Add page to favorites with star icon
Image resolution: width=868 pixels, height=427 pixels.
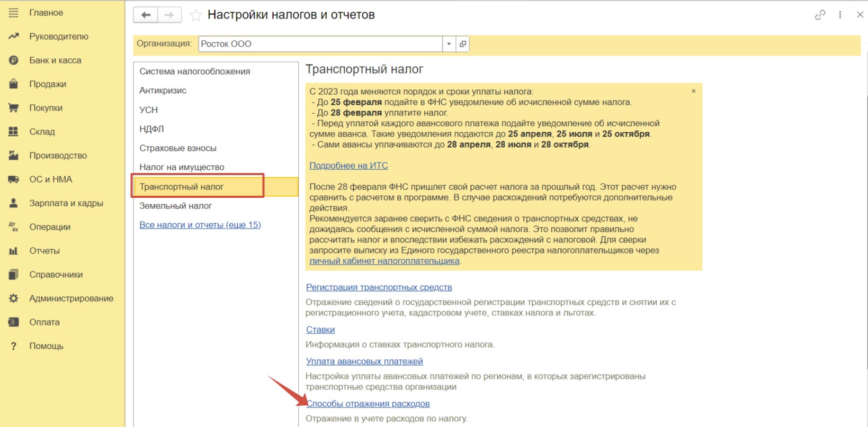click(x=196, y=15)
